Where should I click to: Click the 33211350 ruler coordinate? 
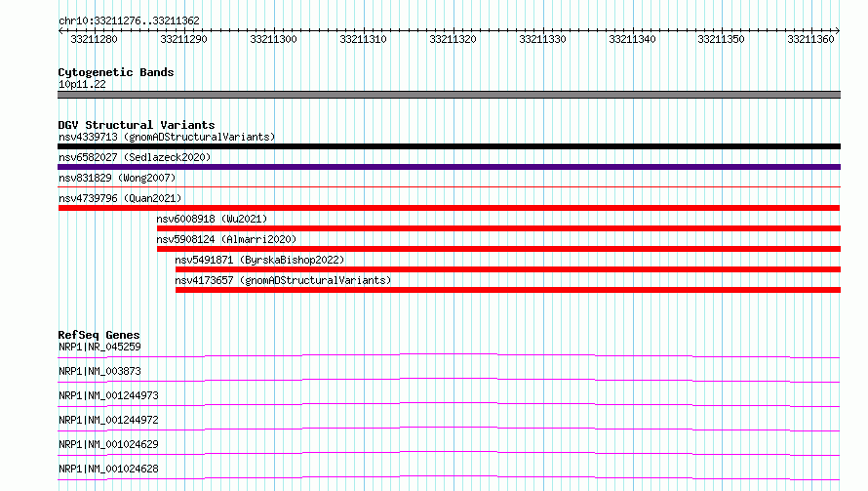722,39
